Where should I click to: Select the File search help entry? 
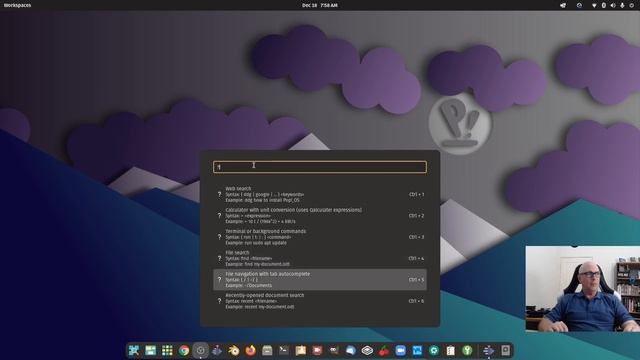[x=320, y=258]
